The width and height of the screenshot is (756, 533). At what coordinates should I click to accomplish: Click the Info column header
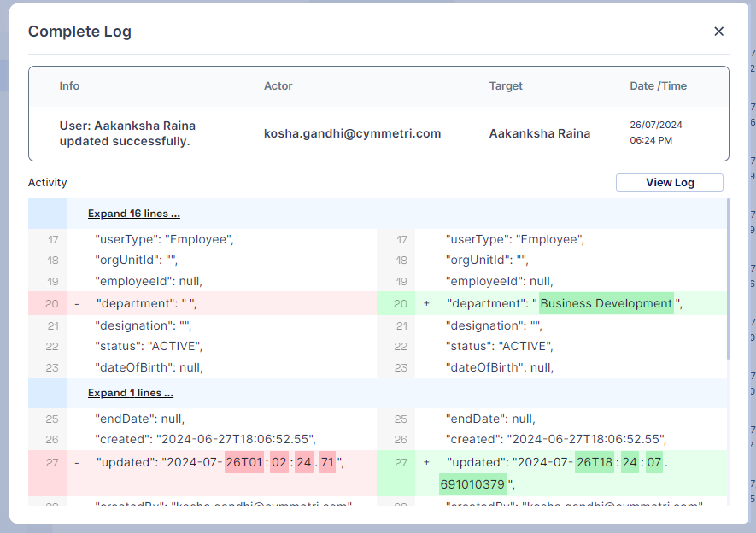[69, 86]
